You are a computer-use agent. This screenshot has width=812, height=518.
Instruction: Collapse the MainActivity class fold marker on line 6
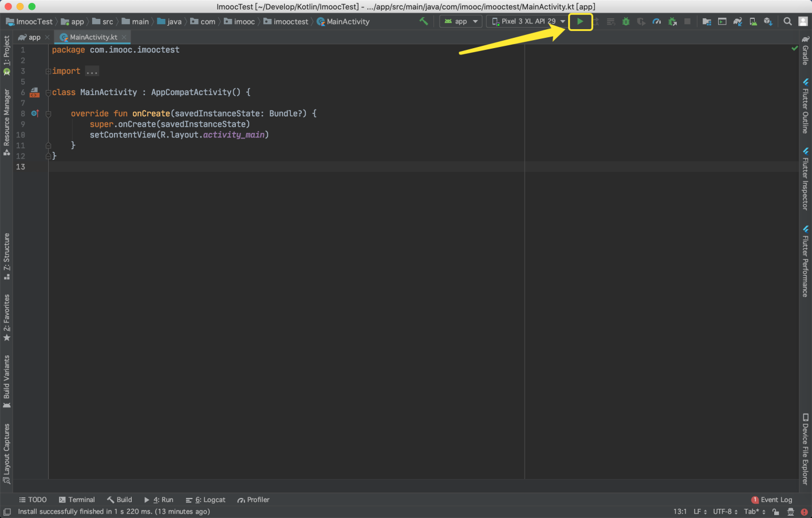[x=48, y=92]
